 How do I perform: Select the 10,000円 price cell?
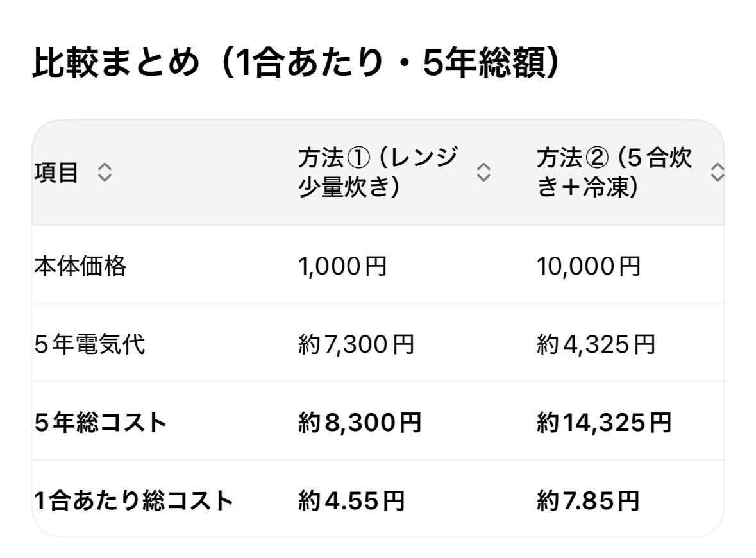[589, 266]
